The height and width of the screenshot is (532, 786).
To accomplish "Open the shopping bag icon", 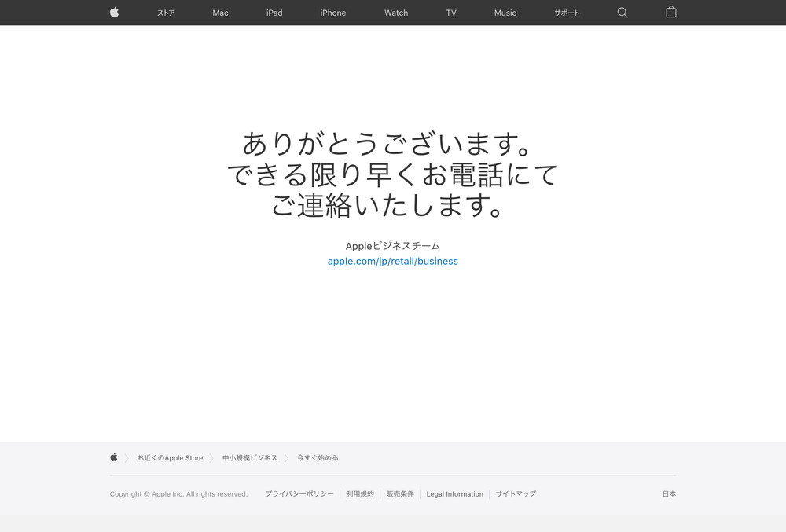I will [x=670, y=12].
